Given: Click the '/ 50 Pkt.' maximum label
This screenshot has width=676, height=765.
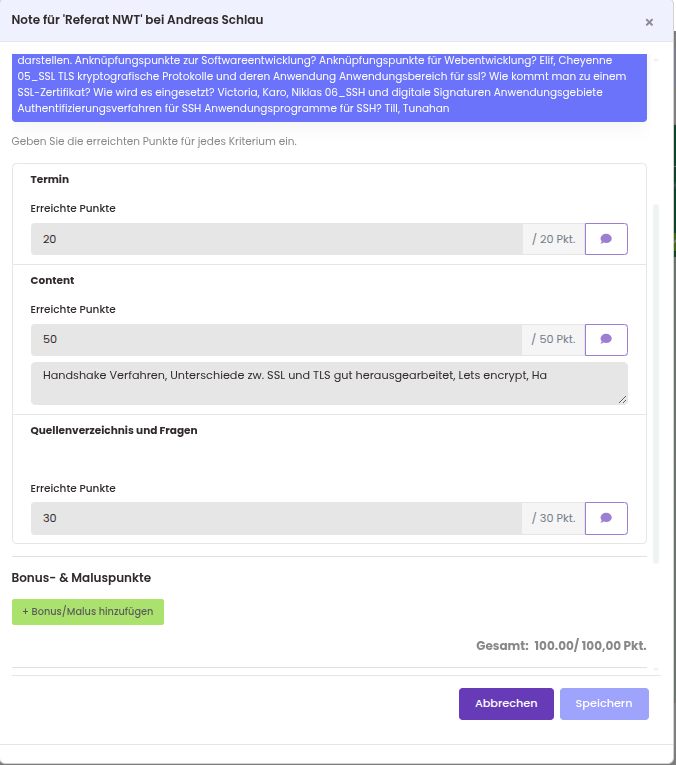Looking at the screenshot, I should [x=553, y=340].
